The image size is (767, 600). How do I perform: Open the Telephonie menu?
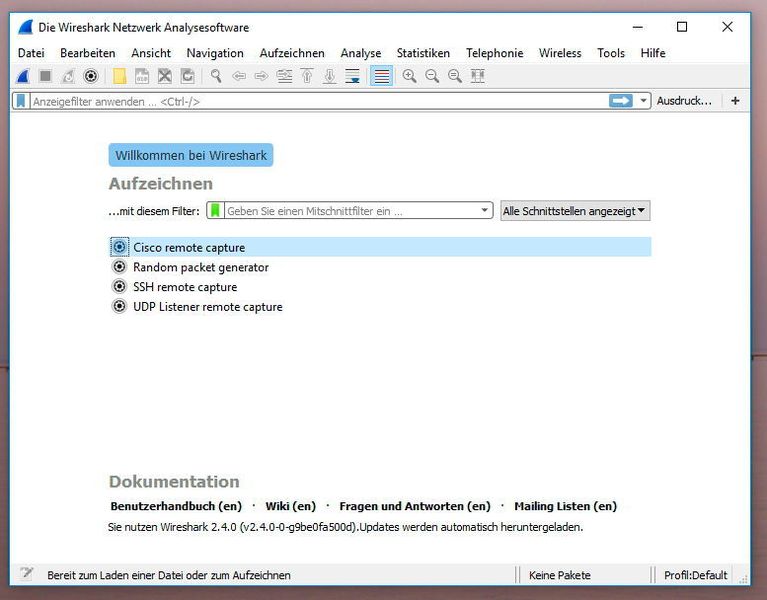pos(495,53)
